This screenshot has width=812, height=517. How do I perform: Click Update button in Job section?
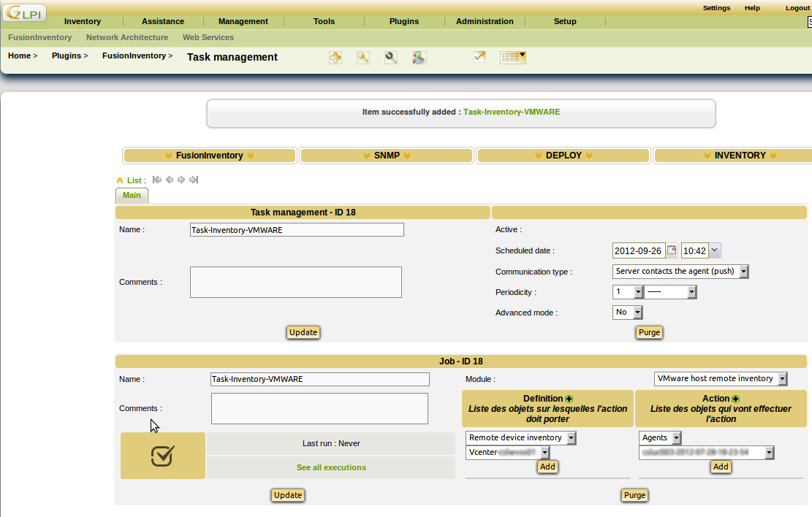pos(288,495)
